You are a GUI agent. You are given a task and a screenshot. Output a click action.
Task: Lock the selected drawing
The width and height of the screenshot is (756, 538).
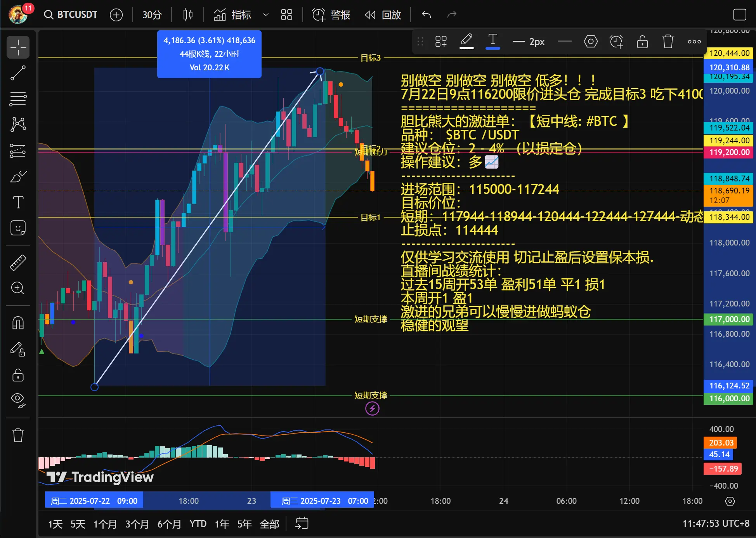pos(642,42)
